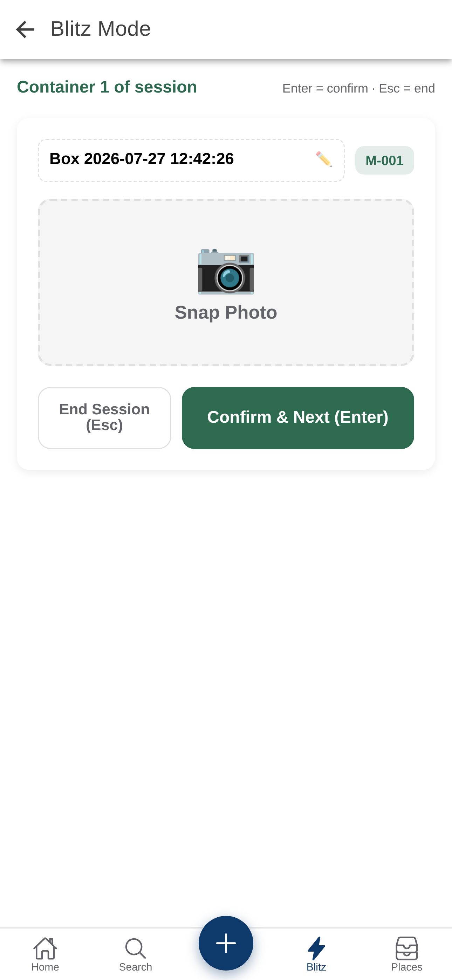452x980 pixels.
Task: Tap the Enter = confirm hint text
Action: pos(325,88)
